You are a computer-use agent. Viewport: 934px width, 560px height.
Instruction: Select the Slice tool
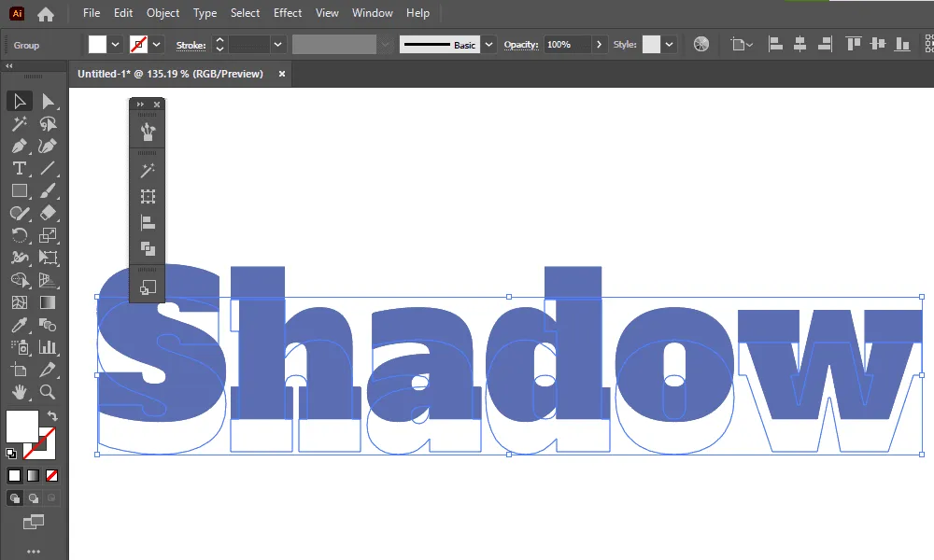click(48, 370)
